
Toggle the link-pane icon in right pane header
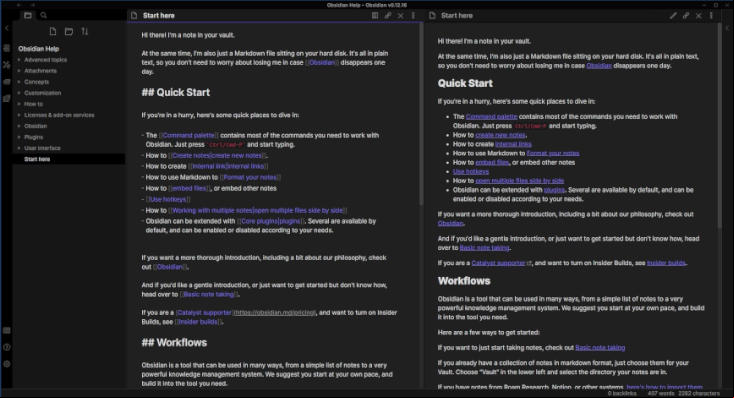tap(686, 15)
